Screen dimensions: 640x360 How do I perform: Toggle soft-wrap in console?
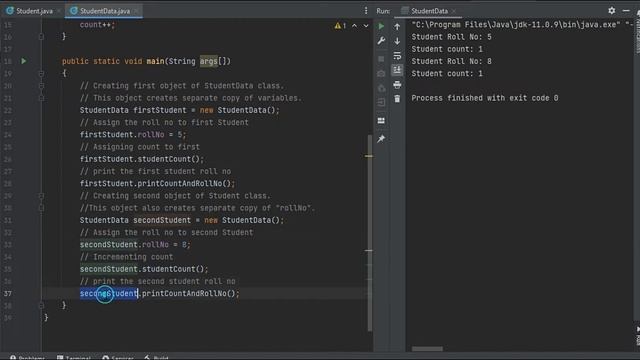[397, 56]
